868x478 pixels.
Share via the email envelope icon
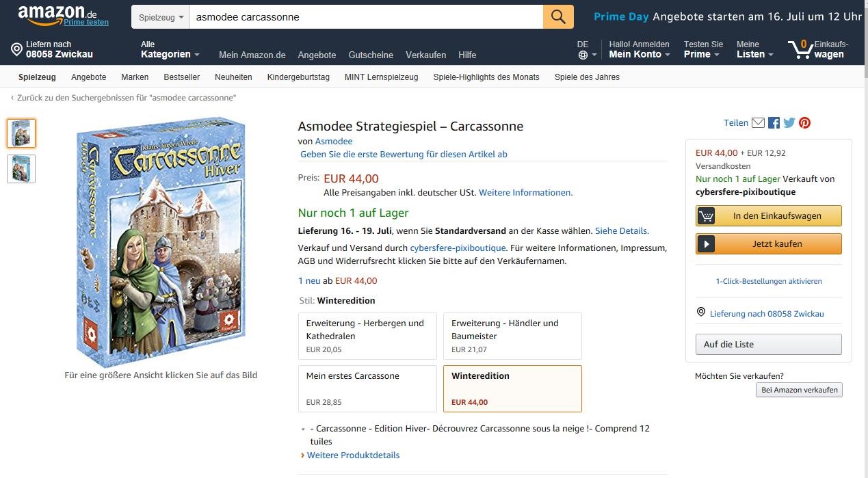tap(758, 123)
